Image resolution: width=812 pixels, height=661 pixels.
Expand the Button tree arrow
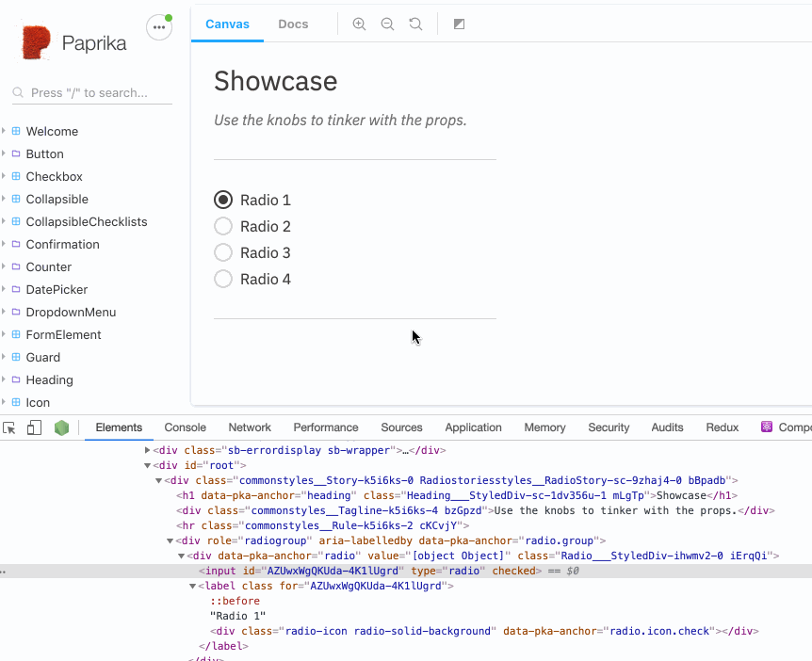tap(3, 153)
